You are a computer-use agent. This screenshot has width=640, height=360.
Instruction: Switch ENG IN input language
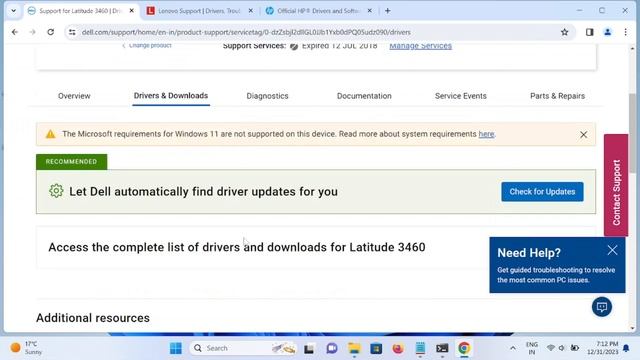(x=531, y=348)
